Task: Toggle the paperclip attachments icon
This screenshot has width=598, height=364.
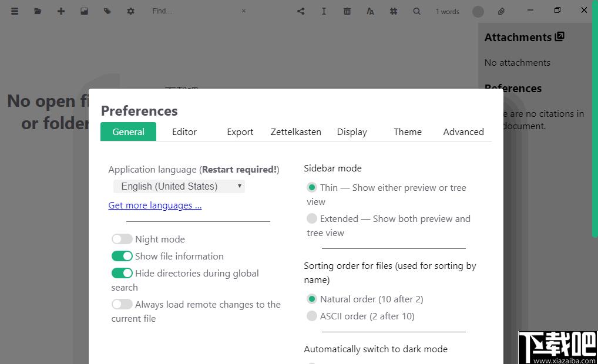Action: 502,11
